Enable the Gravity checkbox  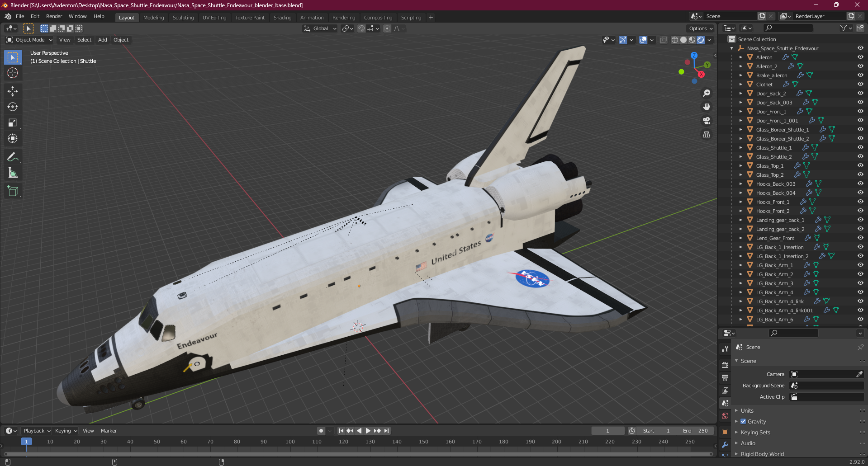[743, 421]
